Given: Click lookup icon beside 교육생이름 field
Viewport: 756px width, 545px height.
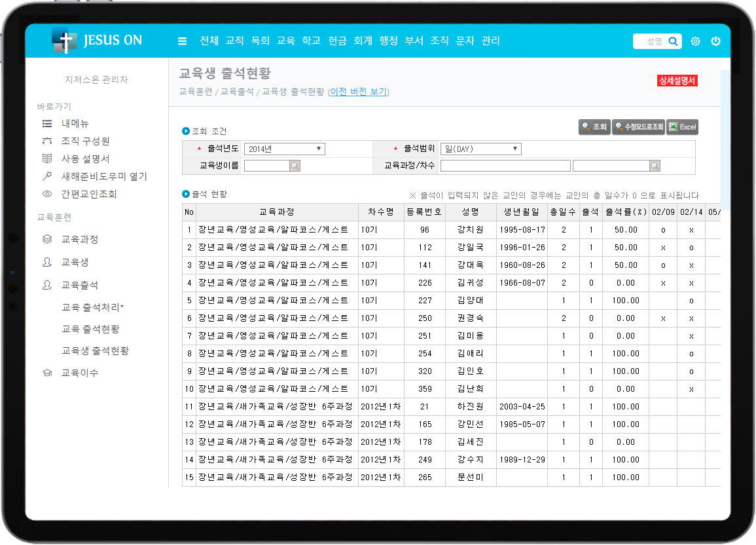Looking at the screenshot, I should click(295, 166).
